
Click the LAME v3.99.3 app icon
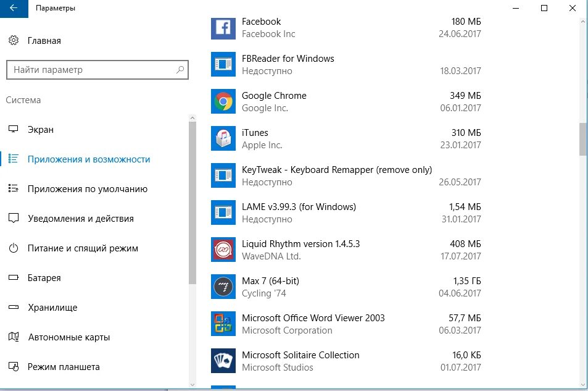tap(223, 212)
